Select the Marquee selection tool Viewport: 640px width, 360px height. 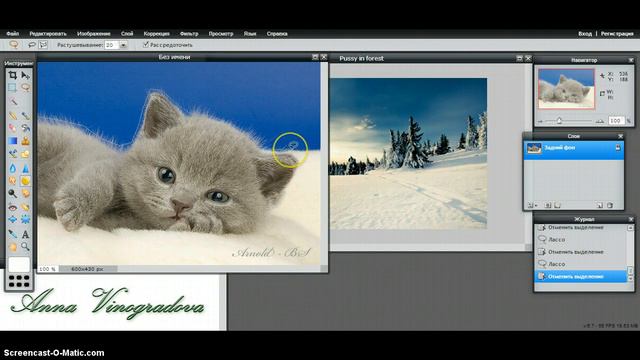point(13,87)
